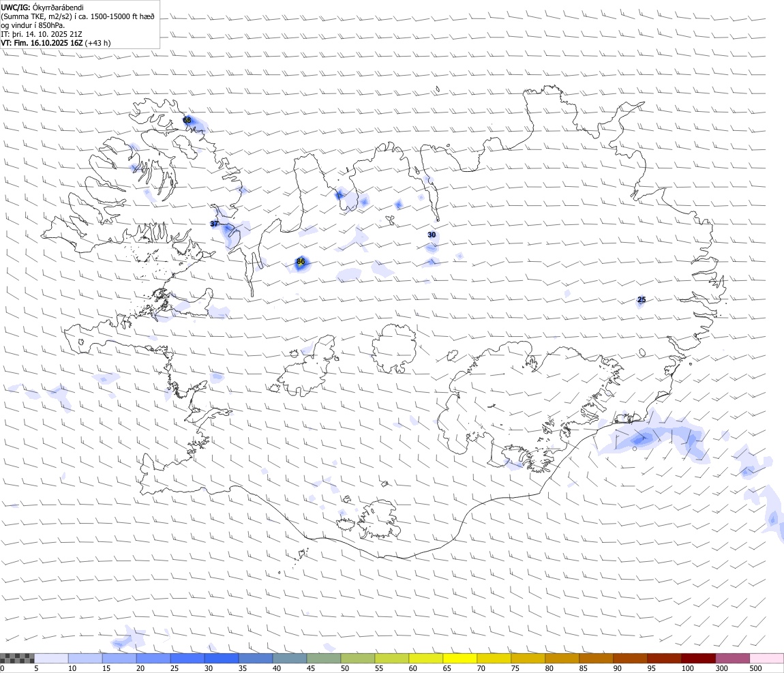This screenshot has height=673, width=784.
Task: Click the legend tick label 100
Action: pyautogui.click(x=687, y=668)
